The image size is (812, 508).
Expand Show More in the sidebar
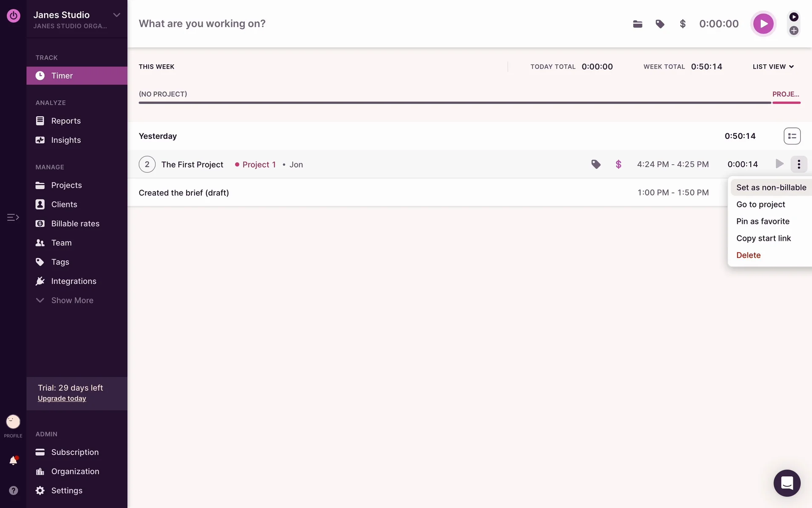72,300
